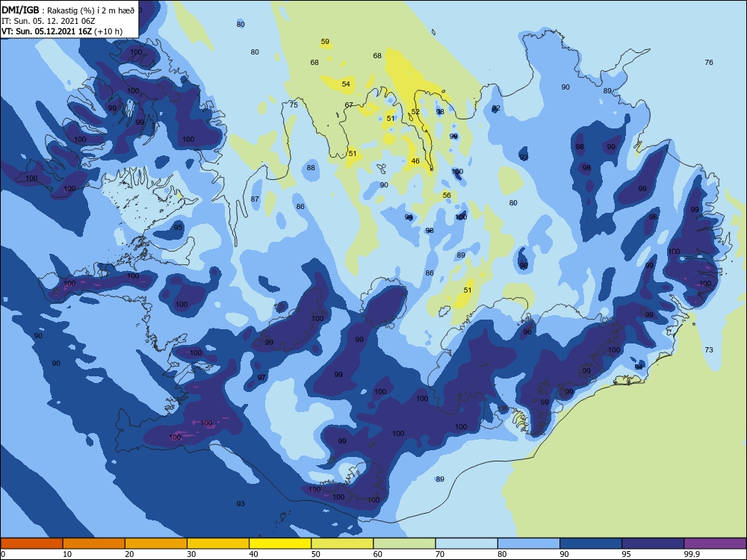This screenshot has height=560, width=747.
Task: Click the humidity value '76' on the map
Action: (709, 63)
